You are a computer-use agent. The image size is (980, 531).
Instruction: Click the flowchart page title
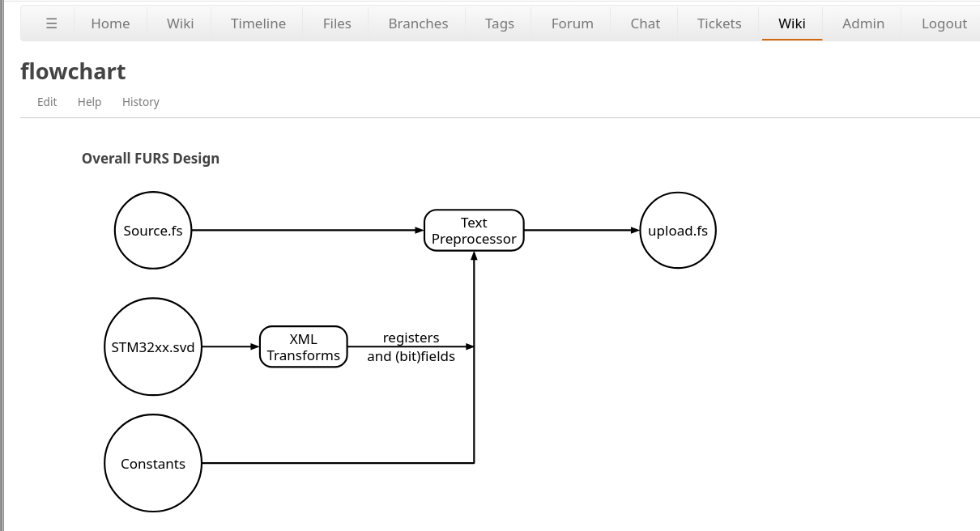point(73,71)
